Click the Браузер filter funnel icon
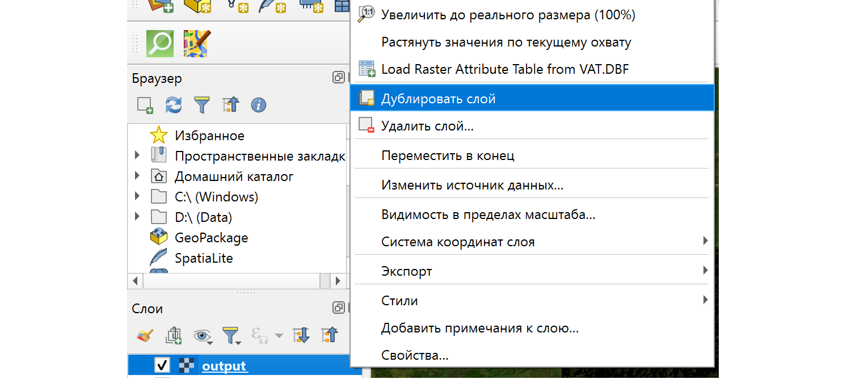The width and height of the screenshot is (868, 379). [x=202, y=105]
